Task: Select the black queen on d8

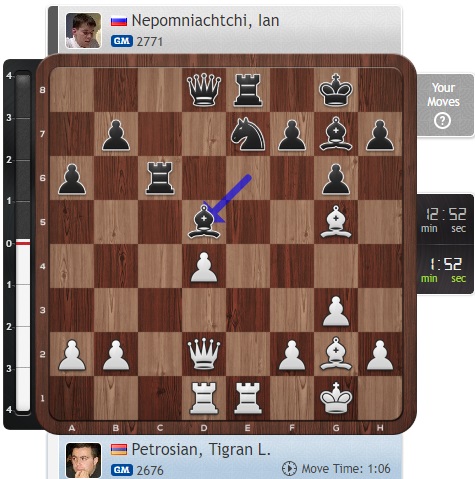Action: pyautogui.click(x=204, y=90)
